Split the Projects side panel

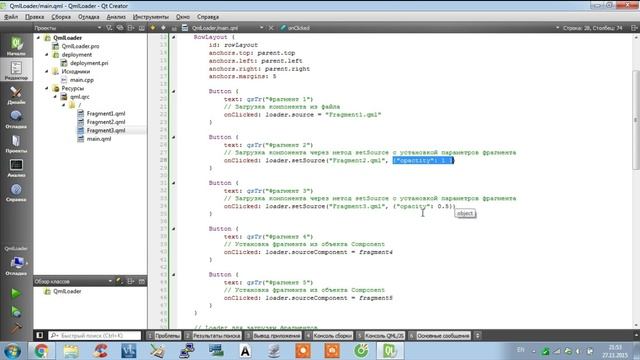[x=131, y=28]
